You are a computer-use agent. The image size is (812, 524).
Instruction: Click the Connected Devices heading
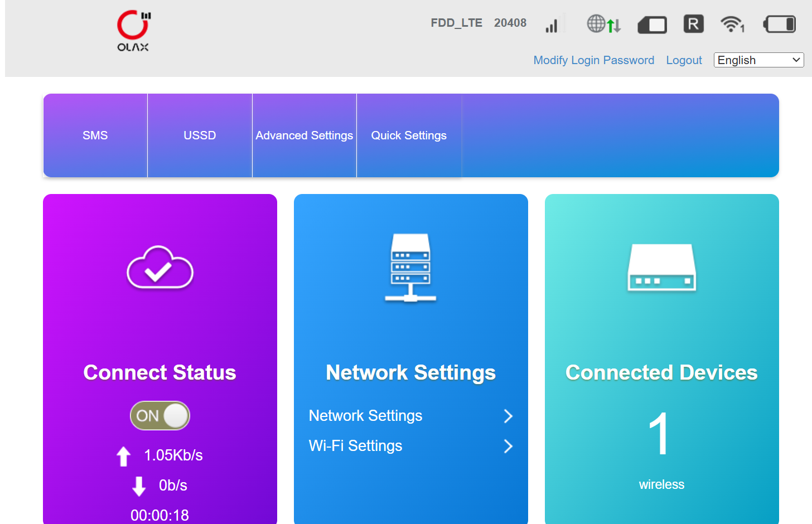click(x=662, y=372)
